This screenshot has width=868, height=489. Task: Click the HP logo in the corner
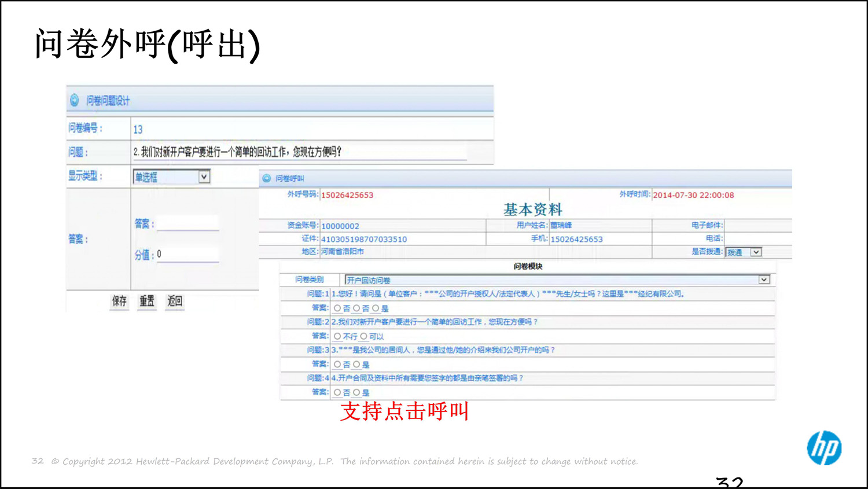point(824,448)
